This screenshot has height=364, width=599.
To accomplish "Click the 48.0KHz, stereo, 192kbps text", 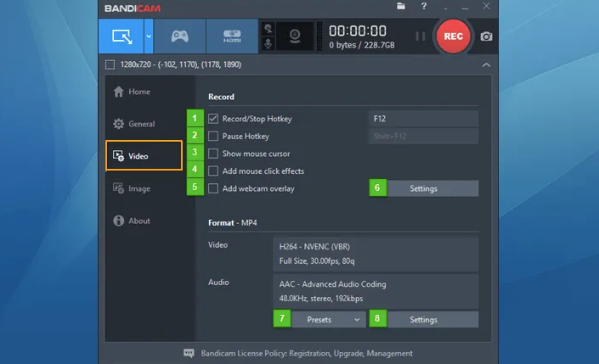I will coord(321,299).
